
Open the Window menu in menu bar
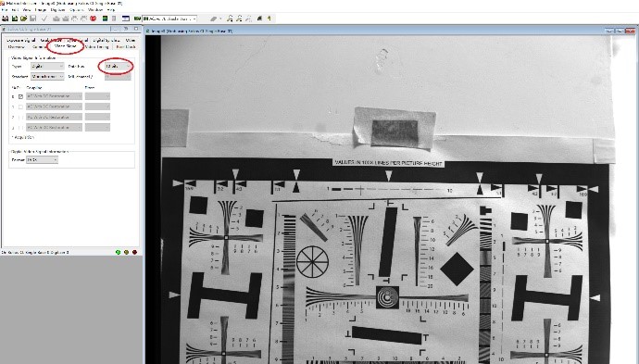(95, 9)
